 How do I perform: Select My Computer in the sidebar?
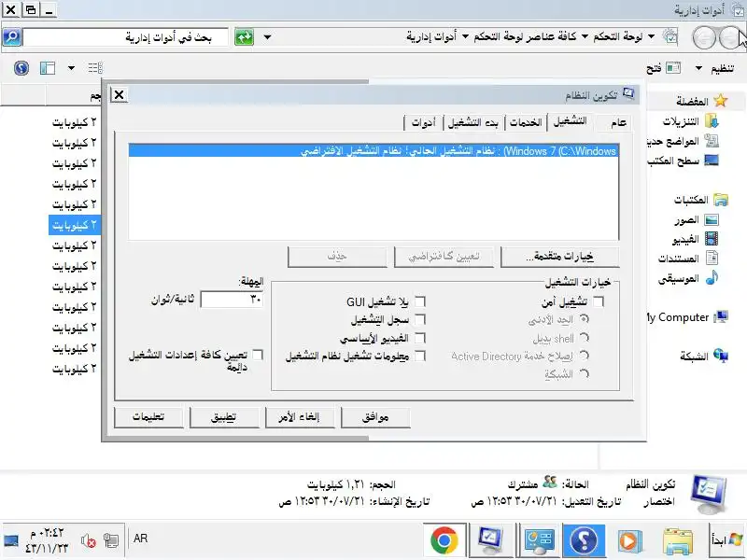(x=688, y=317)
